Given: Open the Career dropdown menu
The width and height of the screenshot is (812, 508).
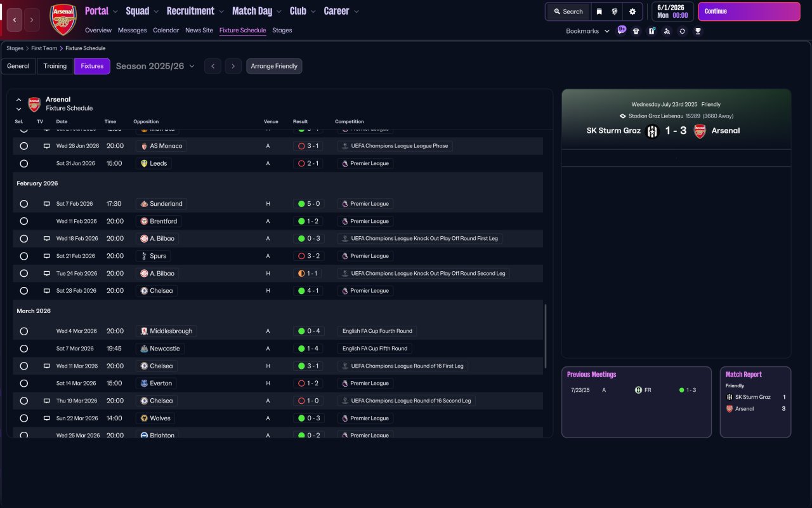Looking at the screenshot, I should [341, 11].
